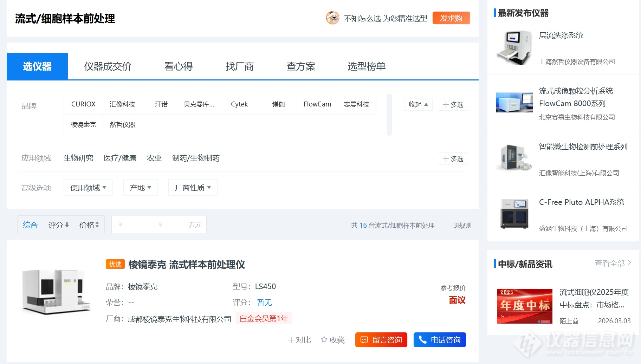The image size is (641, 364).
Task: Click the 查看全部 chevron arrow
Action: [x=629, y=262]
